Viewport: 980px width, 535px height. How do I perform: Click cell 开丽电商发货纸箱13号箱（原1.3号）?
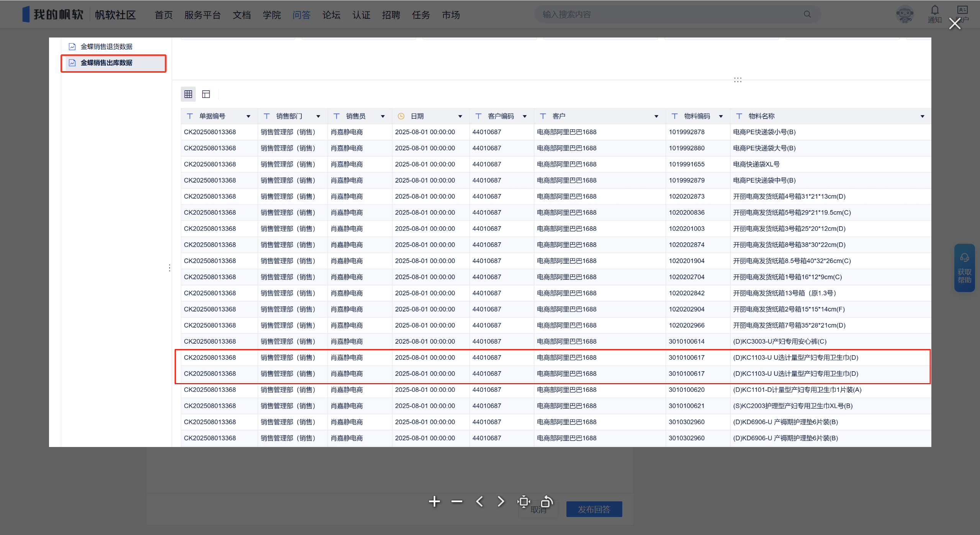tap(785, 293)
